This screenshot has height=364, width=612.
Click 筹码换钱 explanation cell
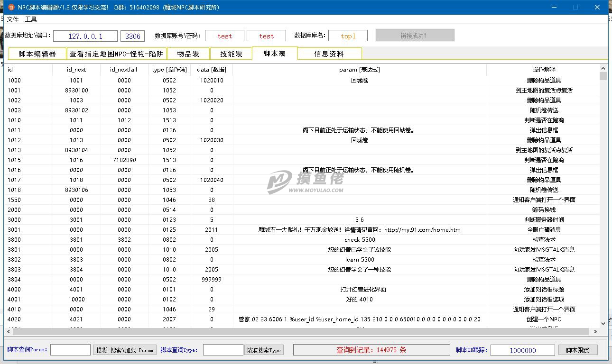coord(544,210)
